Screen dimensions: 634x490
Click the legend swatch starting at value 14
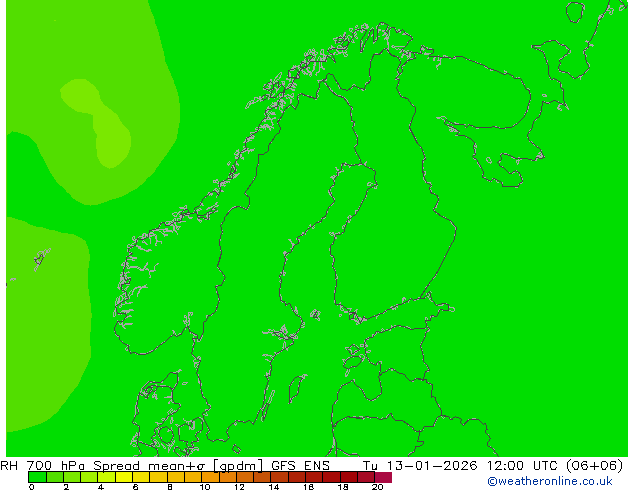280,477
